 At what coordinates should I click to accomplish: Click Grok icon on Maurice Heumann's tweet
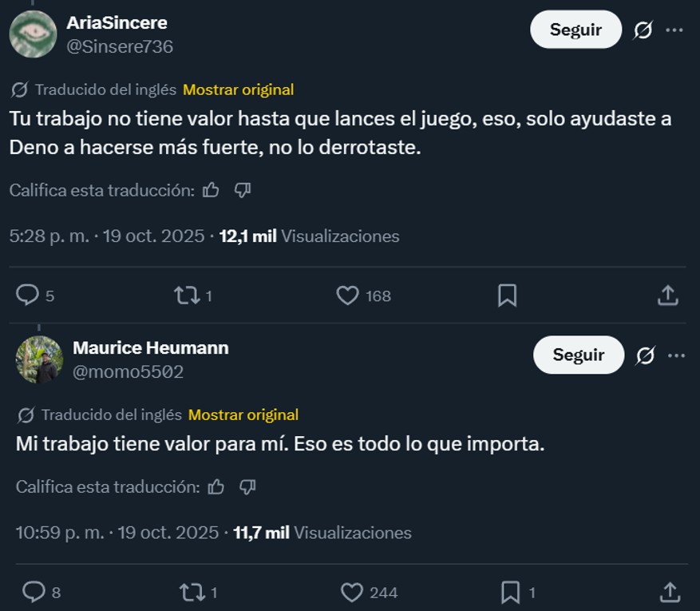click(645, 355)
